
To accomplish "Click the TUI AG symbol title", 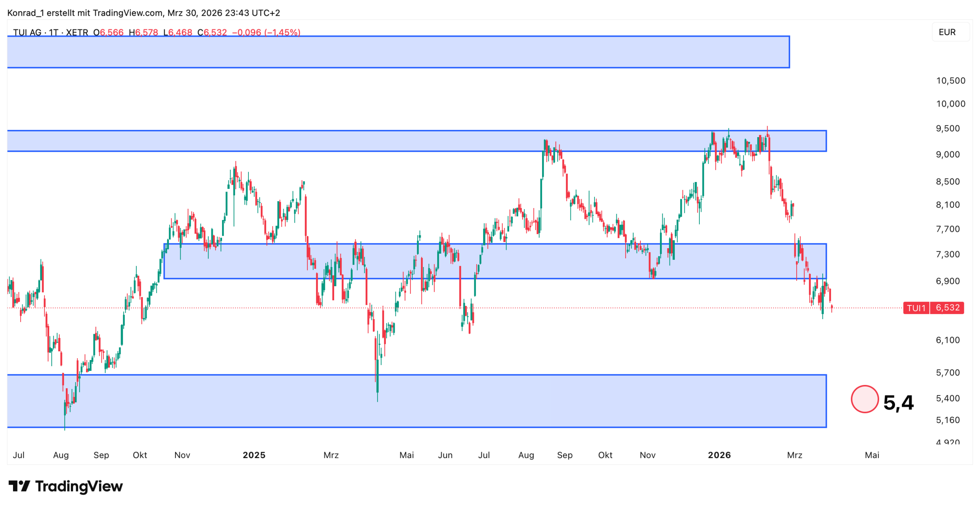I will (27, 32).
